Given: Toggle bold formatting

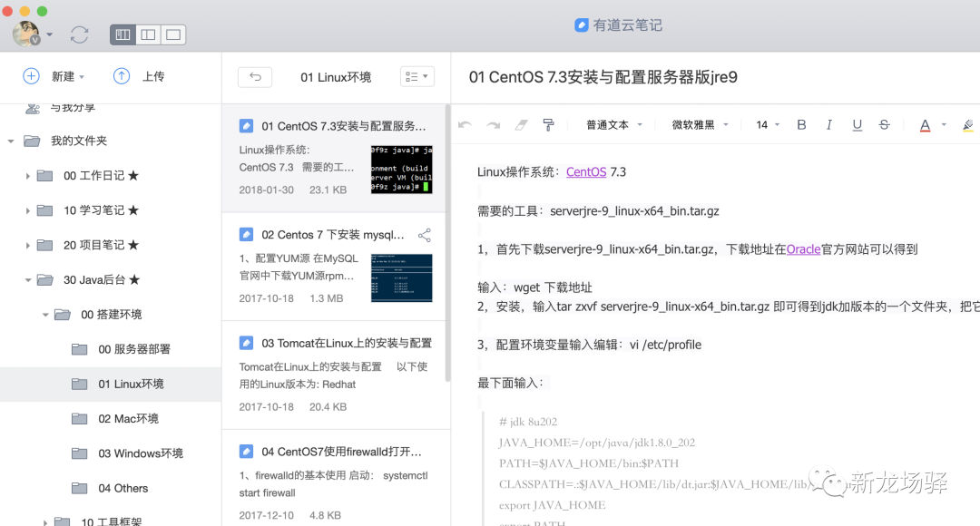Looking at the screenshot, I should click(x=801, y=125).
